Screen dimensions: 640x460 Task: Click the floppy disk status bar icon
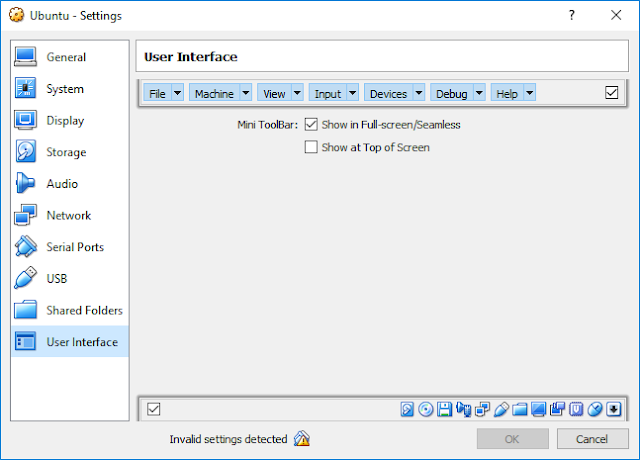pyautogui.click(x=444, y=409)
